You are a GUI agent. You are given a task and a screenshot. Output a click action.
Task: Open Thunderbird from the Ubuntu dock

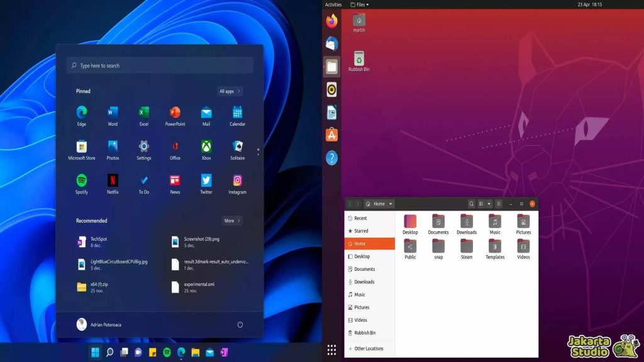coord(331,44)
